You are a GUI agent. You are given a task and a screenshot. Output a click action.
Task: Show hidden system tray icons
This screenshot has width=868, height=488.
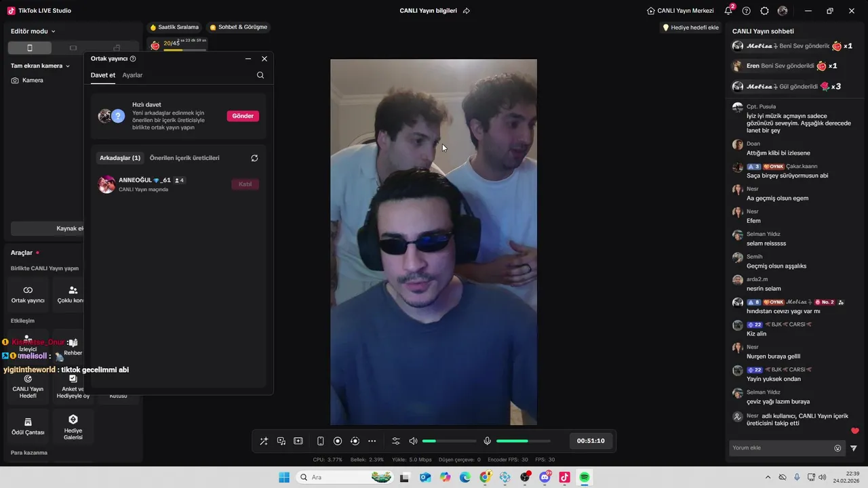(768, 477)
